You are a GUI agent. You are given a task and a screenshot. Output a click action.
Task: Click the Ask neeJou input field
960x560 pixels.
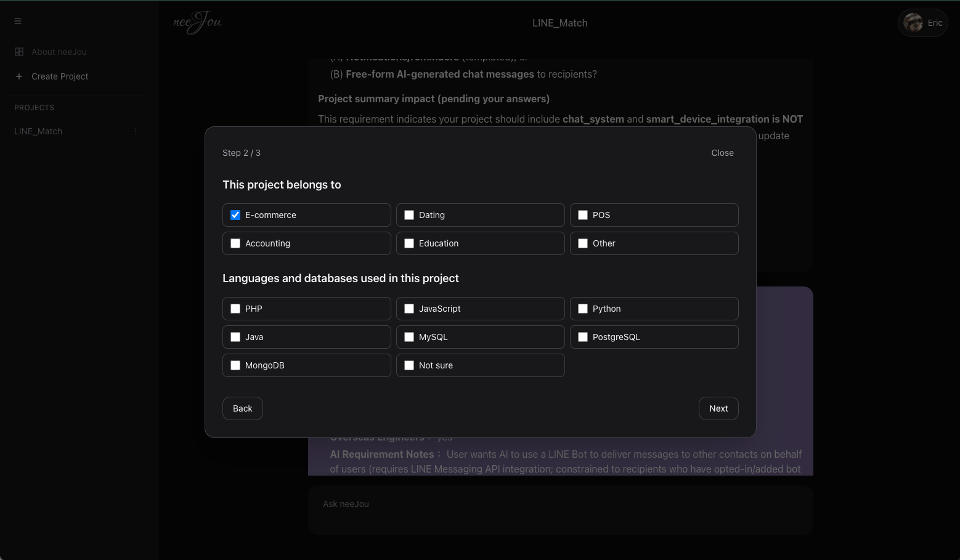[561, 510]
